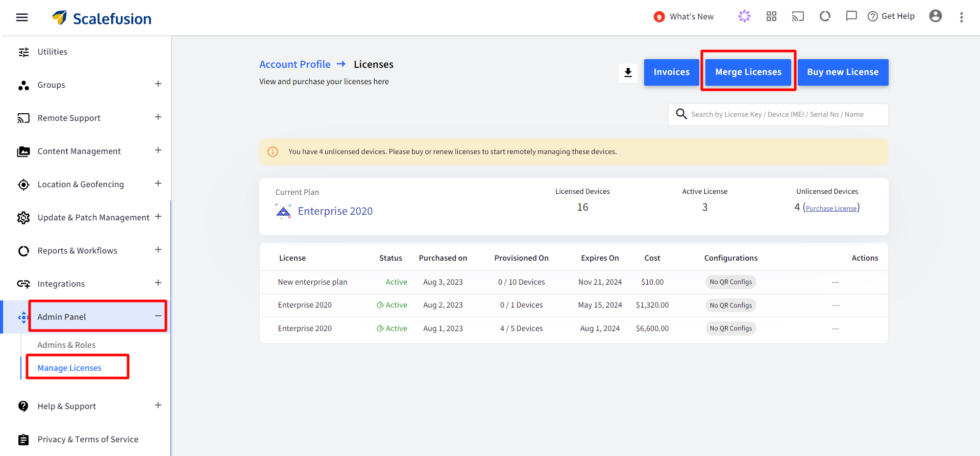The image size is (980, 456).
Task: Expand Update & Patch Management section
Action: (158, 216)
